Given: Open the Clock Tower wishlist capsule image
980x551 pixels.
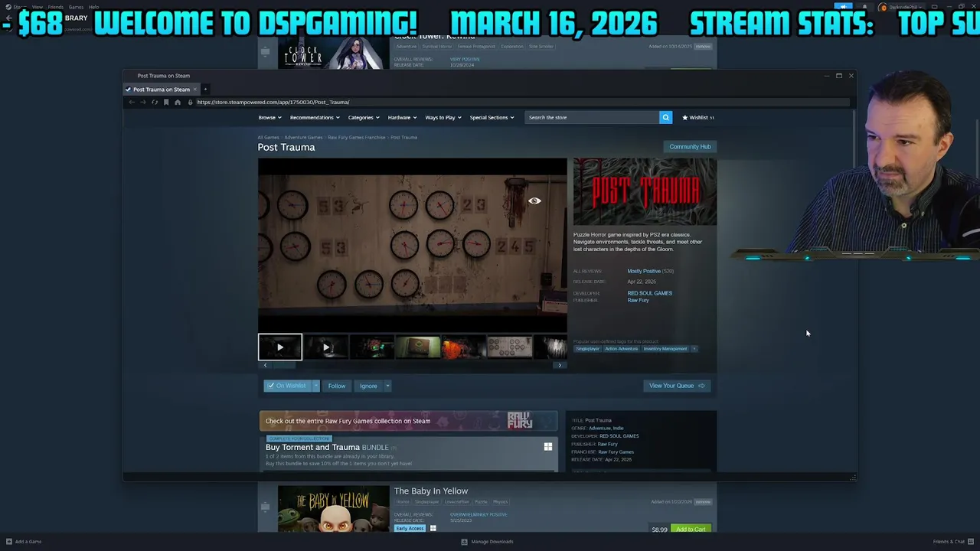Looking at the screenshot, I should (333, 52).
